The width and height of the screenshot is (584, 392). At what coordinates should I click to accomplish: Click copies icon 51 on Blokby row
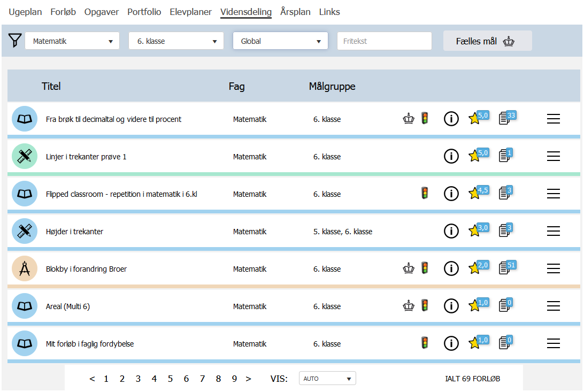coord(508,267)
